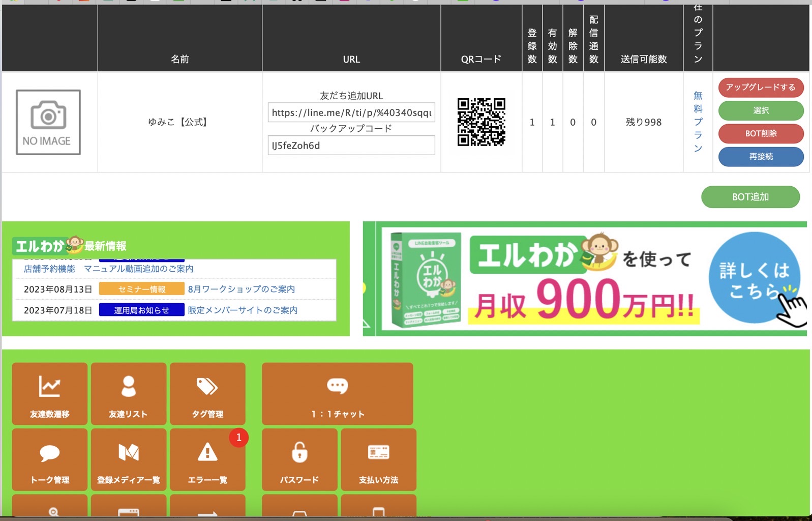Open エラー一覧 error list tile
The image size is (812, 521).
point(207,459)
